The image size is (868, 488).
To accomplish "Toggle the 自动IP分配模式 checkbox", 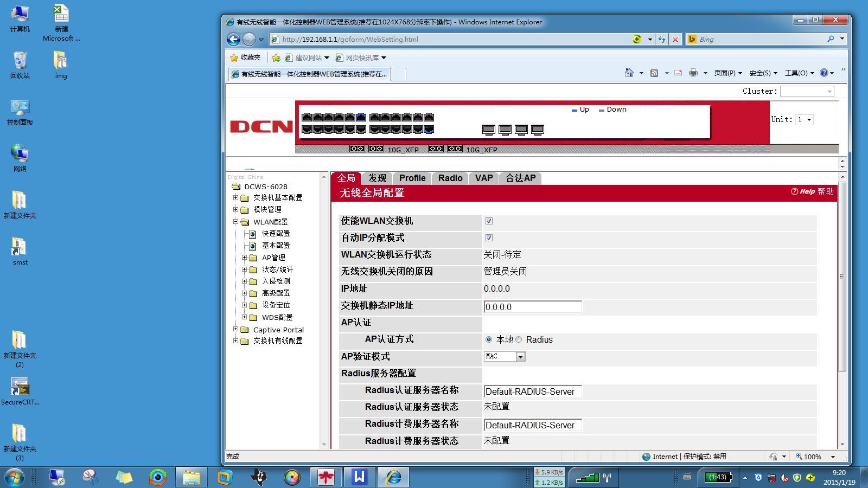I will pyautogui.click(x=489, y=237).
